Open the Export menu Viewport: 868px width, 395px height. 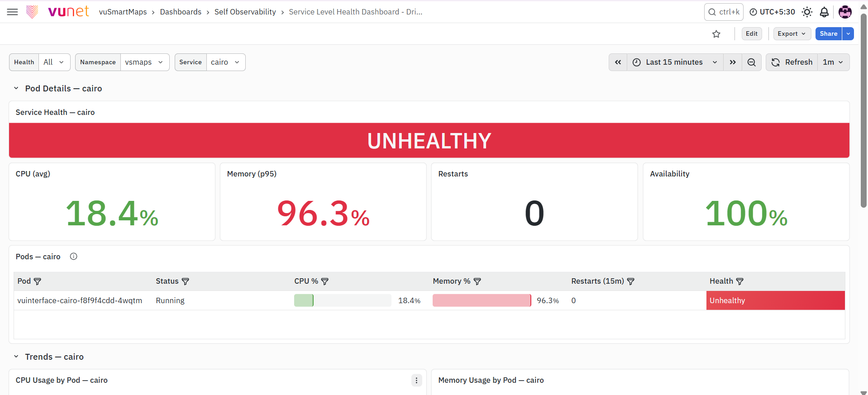click(x=792, y=34)
